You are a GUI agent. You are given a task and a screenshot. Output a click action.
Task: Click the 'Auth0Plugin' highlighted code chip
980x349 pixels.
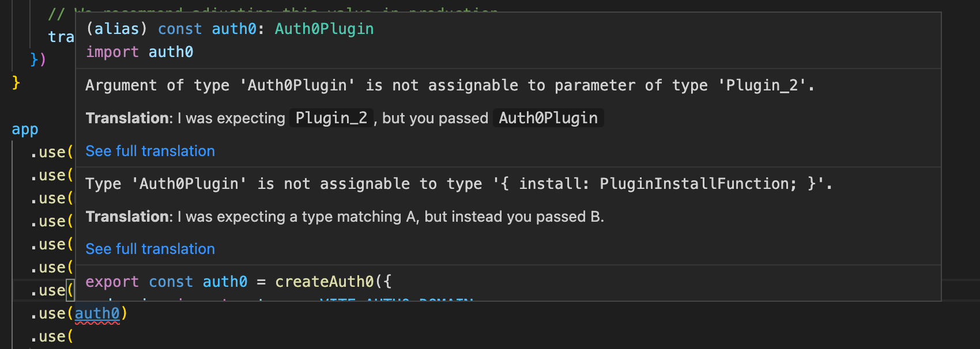point(547,117)
